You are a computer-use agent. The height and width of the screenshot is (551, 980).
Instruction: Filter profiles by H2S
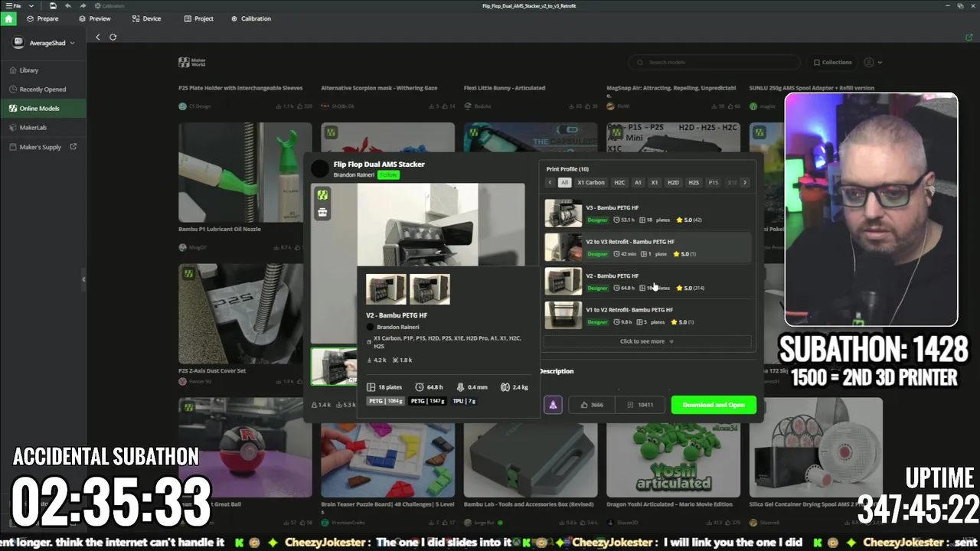(x=693, y=182)
